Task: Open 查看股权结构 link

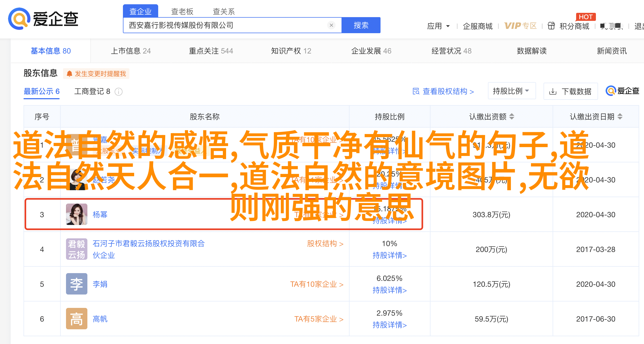Action: [x=448, y=91]
